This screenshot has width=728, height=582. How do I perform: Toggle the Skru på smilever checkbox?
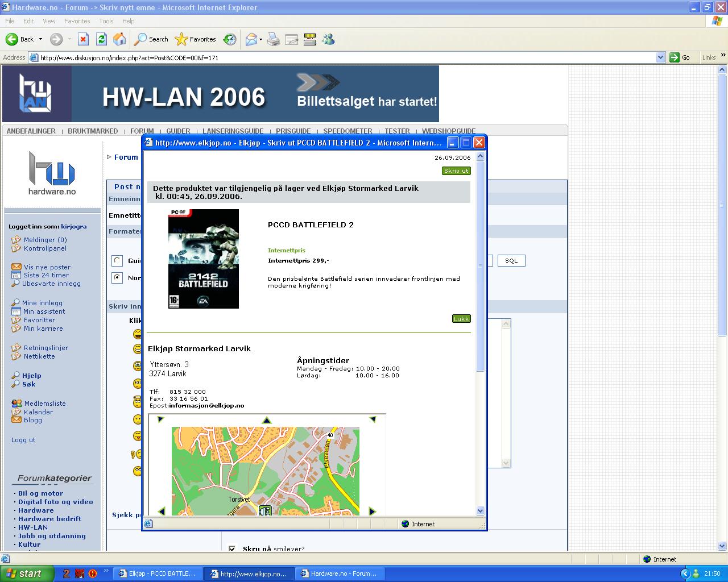pyautogui.click(x=232, y=549)
